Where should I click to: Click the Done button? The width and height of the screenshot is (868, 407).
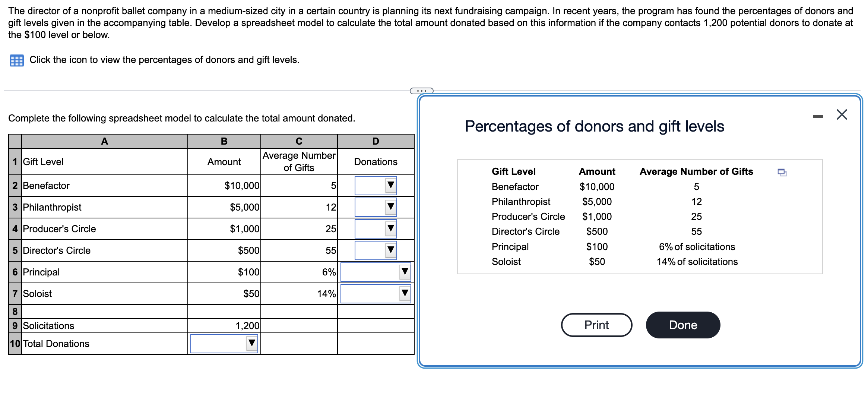[683, 325]
